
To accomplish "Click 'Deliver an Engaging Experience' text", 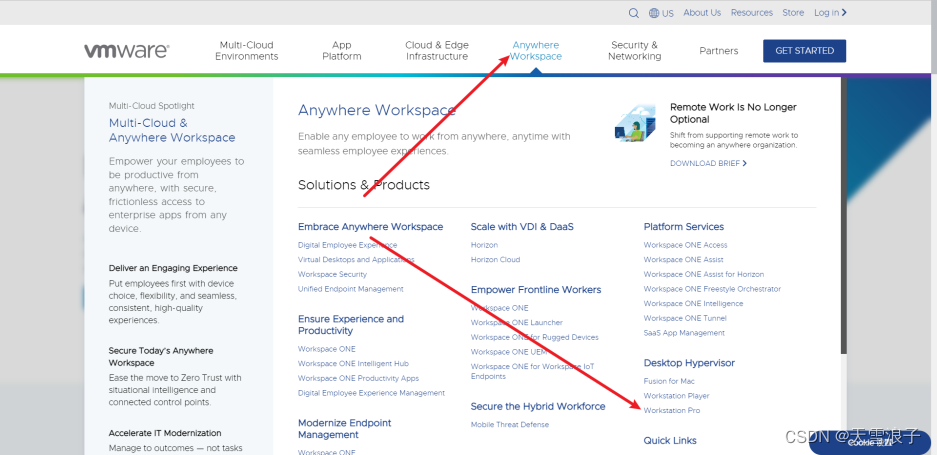I will (x=173, y=268).
